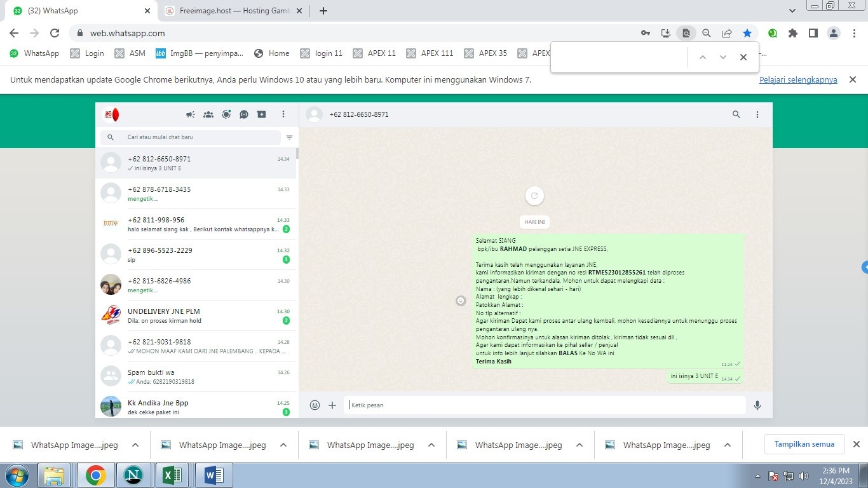The height and width of the screenshot is (488, 868).
Task: Close the find-in-page bar
Action: pos(743,57)
